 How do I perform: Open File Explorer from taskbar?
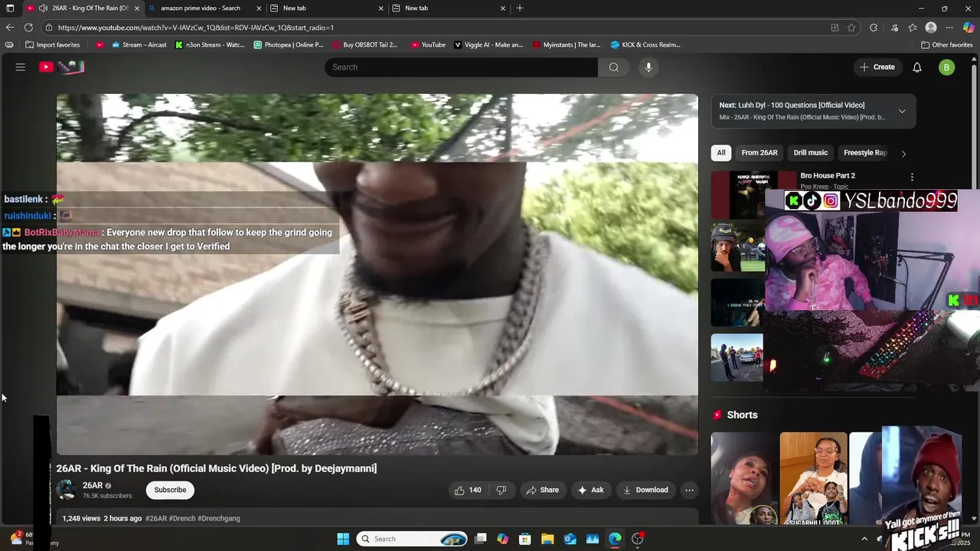tap(547, 539)
